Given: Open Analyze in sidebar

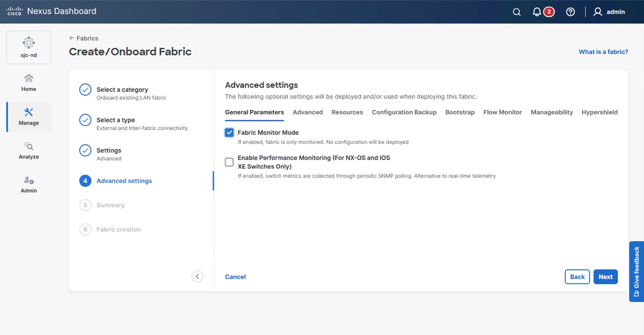Looking at the screenshot, I should pos(29,150).
